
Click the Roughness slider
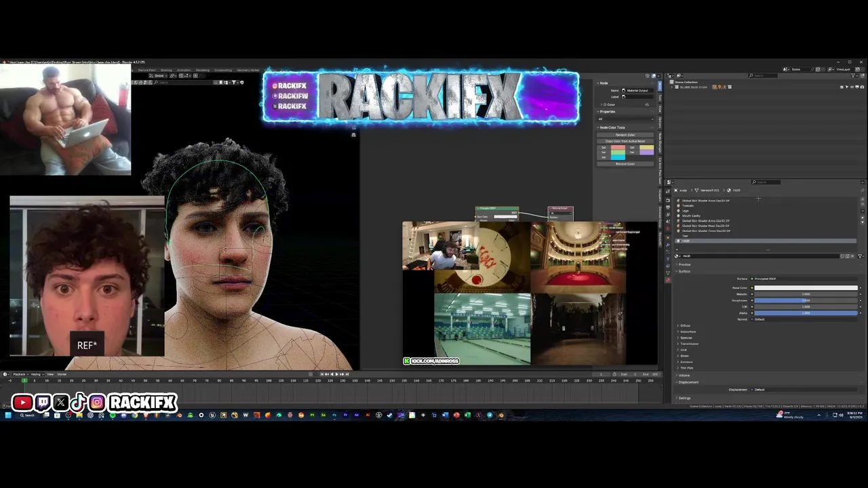[806, 300]
